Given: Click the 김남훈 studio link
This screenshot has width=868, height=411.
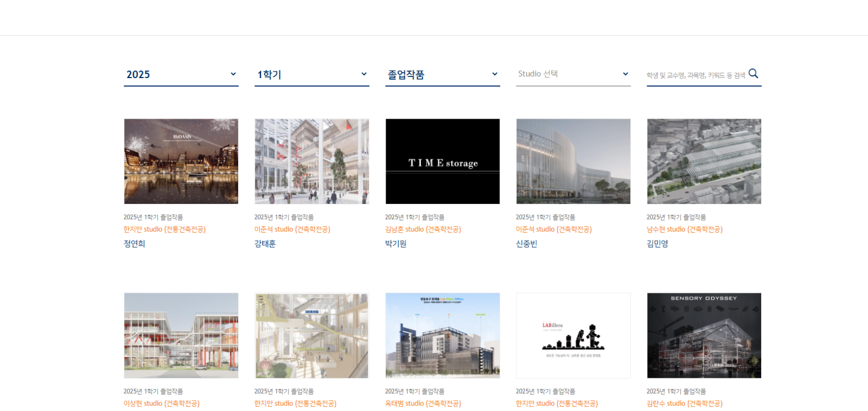Looking at the screenshot, I should (x=423, y=229).
